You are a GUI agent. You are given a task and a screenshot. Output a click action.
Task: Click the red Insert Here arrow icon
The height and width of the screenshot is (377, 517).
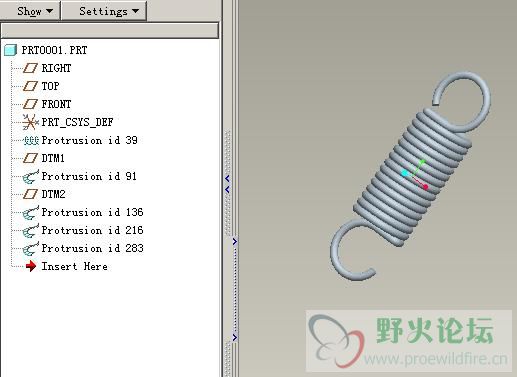(x=31, y=266)
